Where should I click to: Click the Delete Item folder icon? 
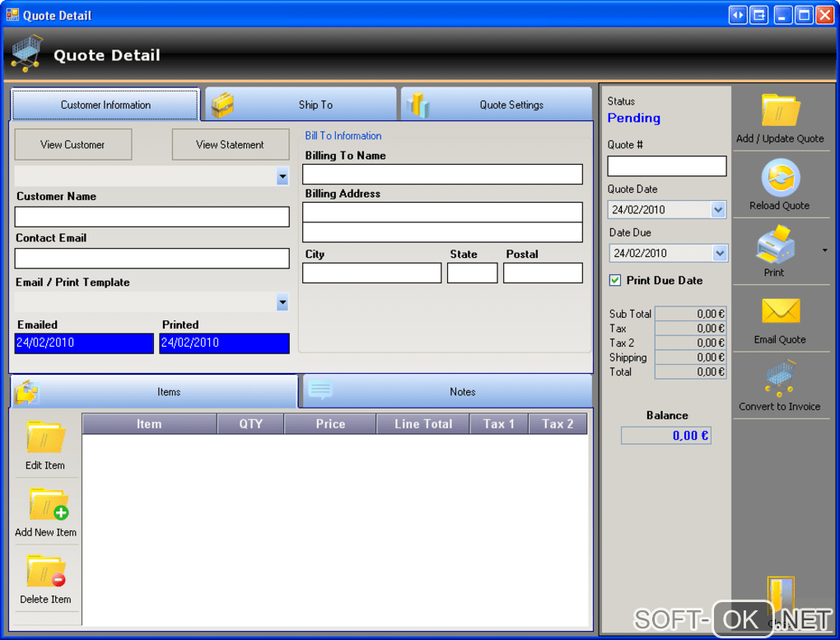(x=46, y=571)
